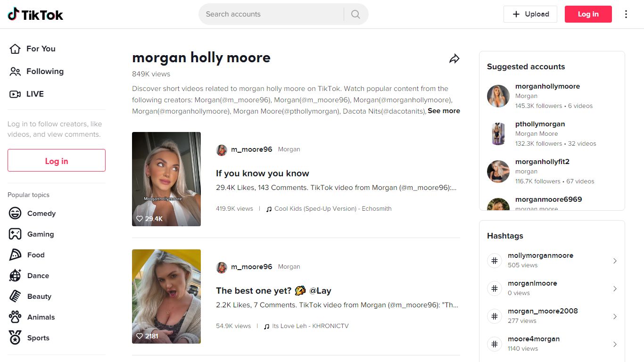Click the Upload button

pos(530,14)
